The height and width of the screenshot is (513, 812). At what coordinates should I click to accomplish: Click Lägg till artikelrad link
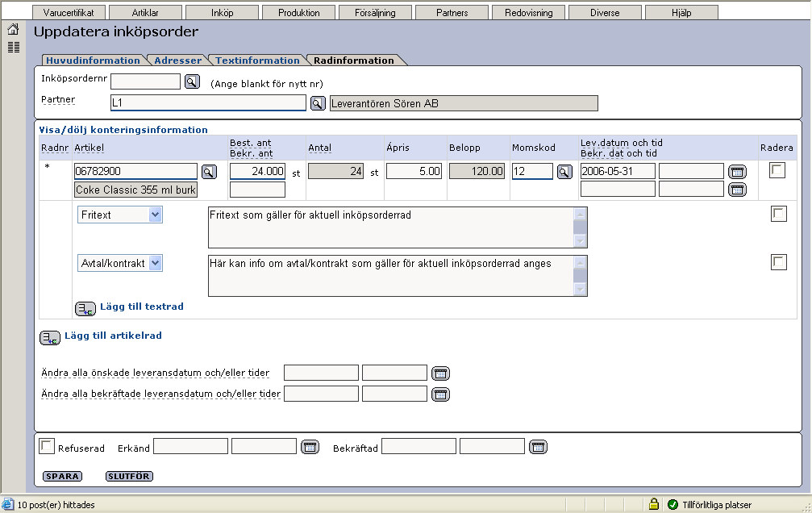[x=113, y=336]
